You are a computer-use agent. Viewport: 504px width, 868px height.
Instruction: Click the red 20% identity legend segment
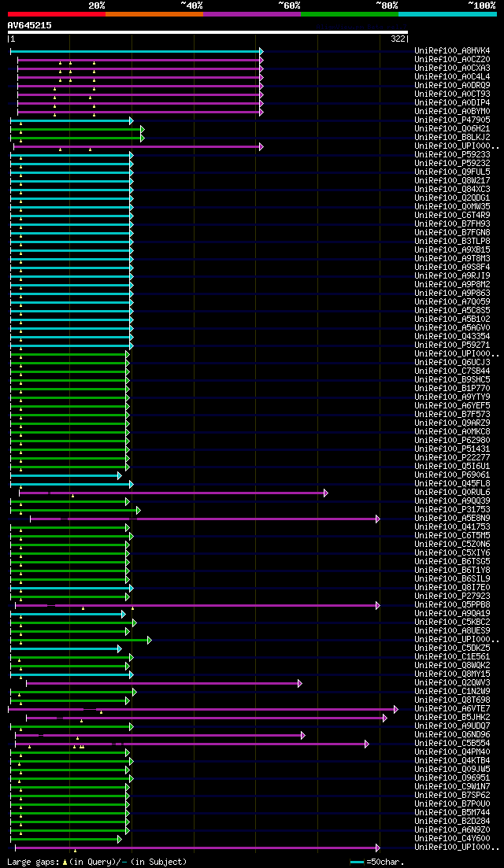click(57, 14)
